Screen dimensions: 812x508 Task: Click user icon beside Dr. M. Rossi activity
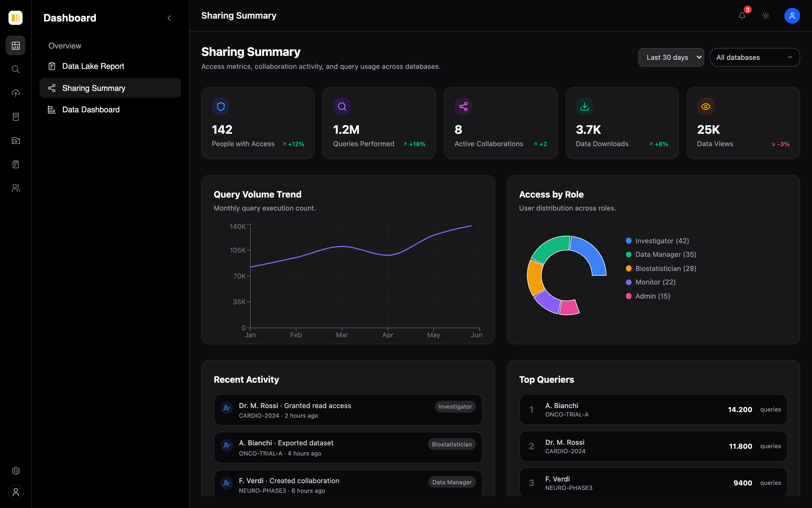(x=227, y=408)
